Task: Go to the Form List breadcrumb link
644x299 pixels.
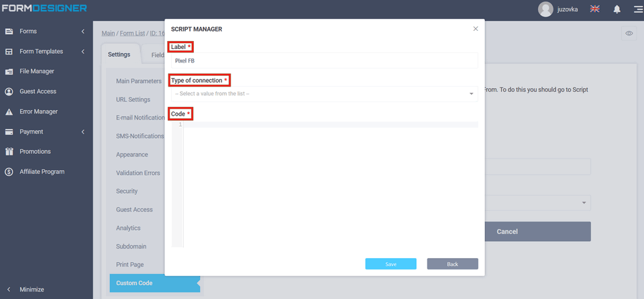Action: tap(132, 34)
